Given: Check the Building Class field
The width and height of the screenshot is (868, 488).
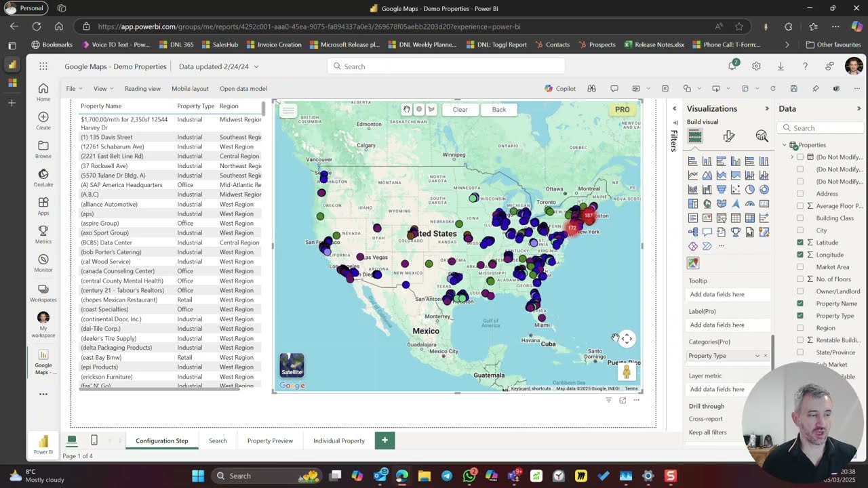Looking at the screenshot, I should click(800, 218).
